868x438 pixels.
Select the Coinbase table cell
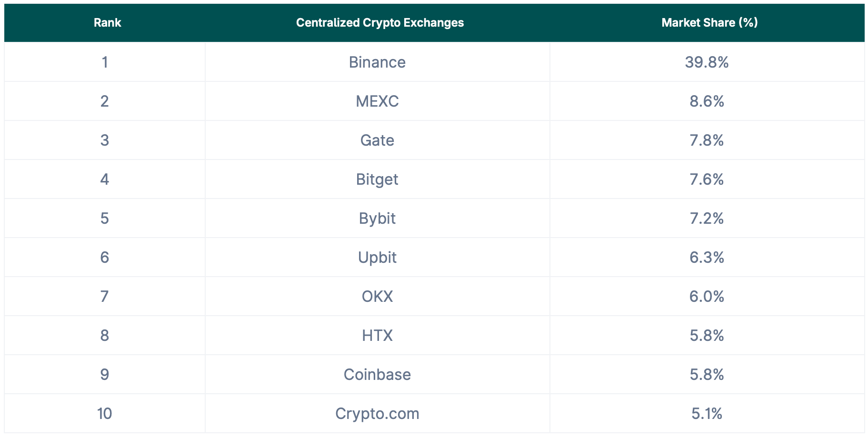[x=377, y=375]
